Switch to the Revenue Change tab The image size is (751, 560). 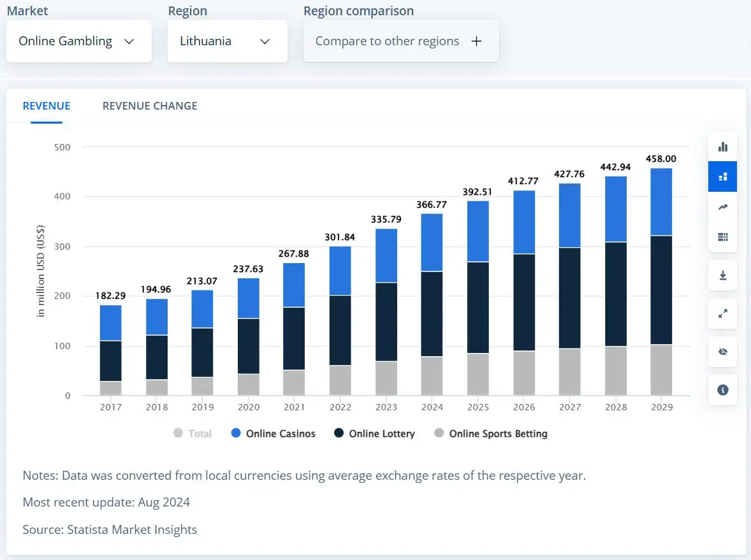[150, 106]
